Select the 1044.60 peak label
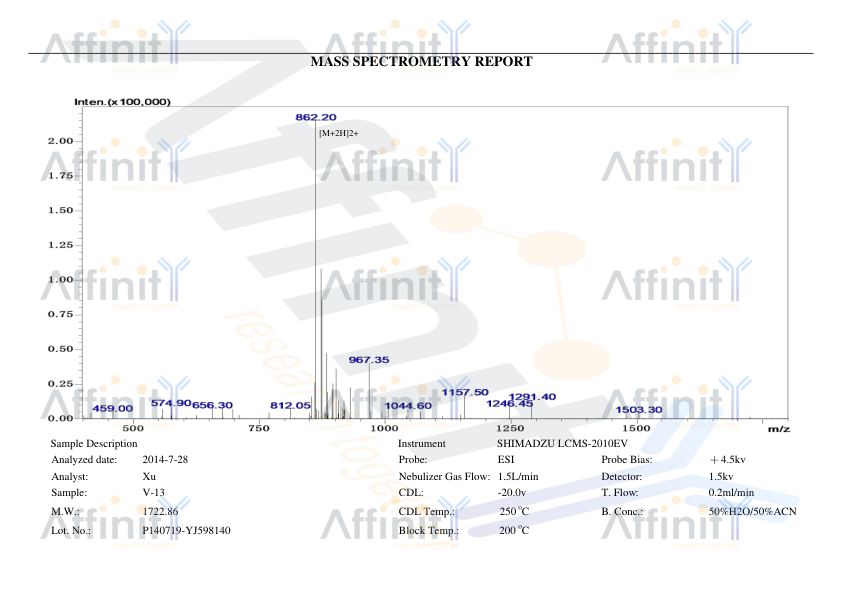Screen dimensions: 842x596 click(x=408, y=406)
